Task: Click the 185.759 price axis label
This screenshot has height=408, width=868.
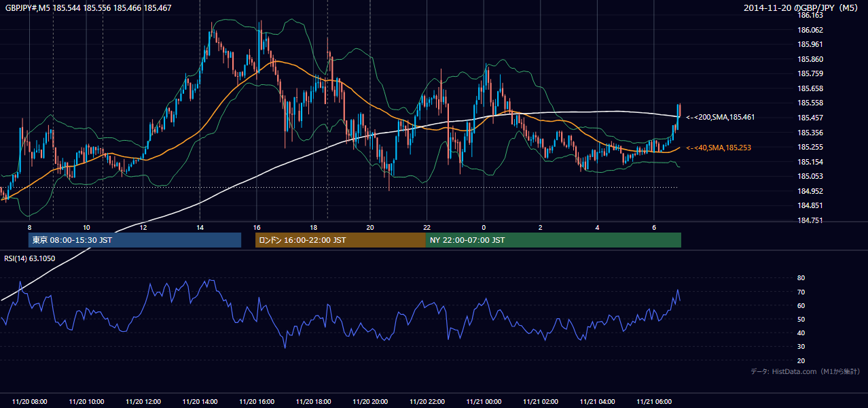Action: 810,73
